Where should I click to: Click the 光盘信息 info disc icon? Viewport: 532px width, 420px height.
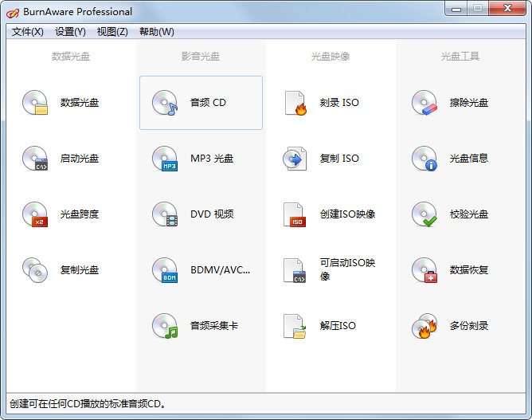pos(424,159)
